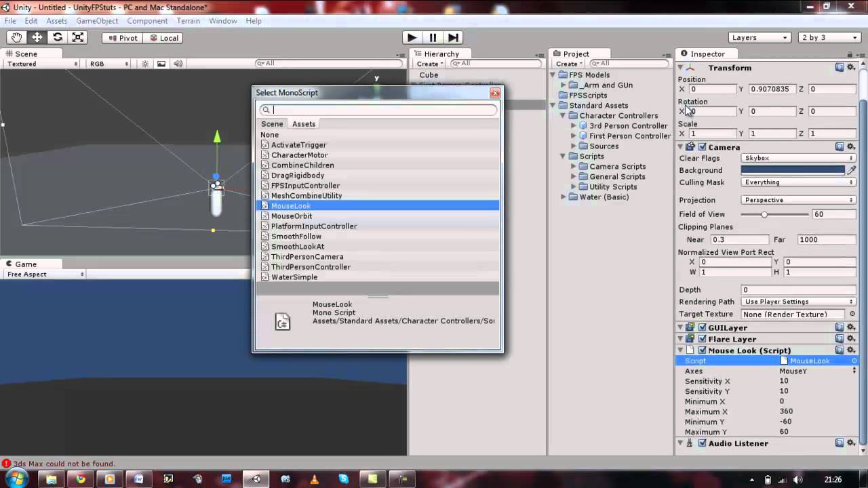868x488 pixels.
Task: Open Transform component gear menu
Action: [x=851, y=67]
